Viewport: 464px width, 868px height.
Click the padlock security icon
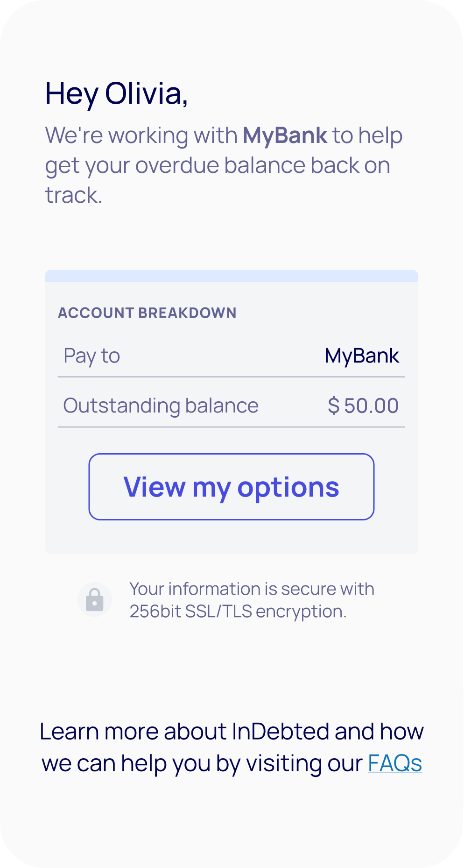[x=94, y=599]
